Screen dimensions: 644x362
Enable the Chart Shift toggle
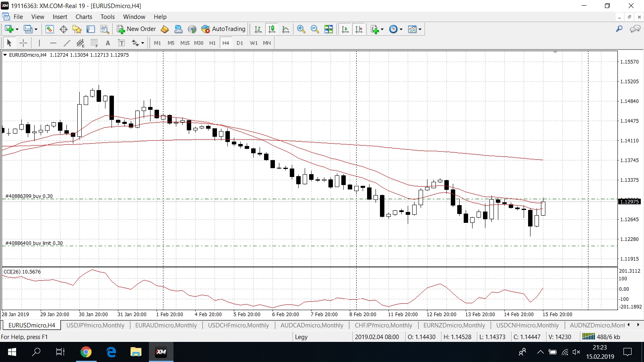(x=359, y=29)
